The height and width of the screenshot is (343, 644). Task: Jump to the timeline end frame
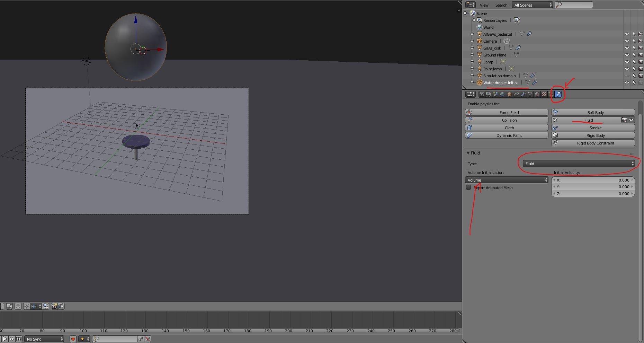coord(19,339)
